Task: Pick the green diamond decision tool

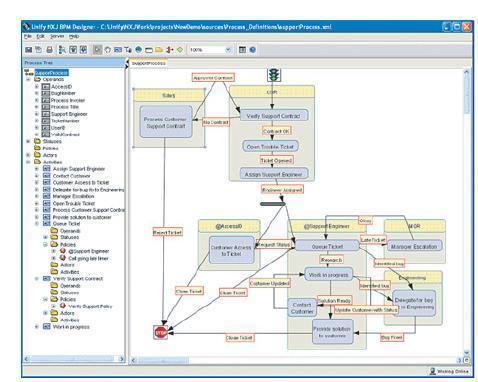Action: (180, 50)
